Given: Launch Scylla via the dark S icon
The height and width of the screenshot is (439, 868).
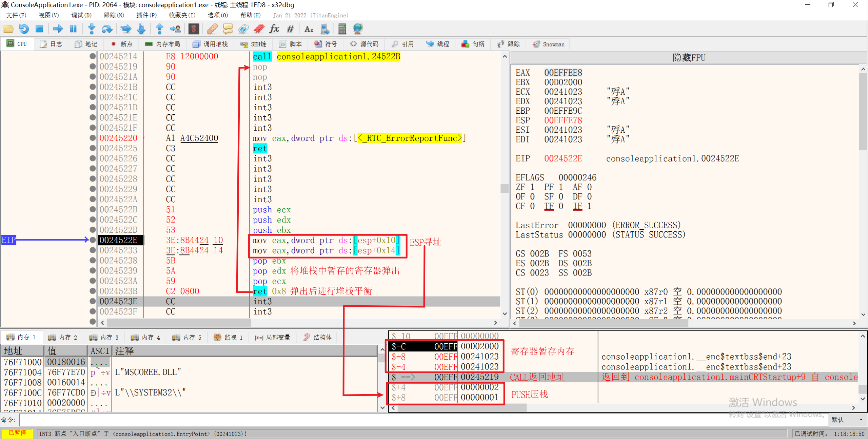Looking at the screenshot, I should pos(194,29).
